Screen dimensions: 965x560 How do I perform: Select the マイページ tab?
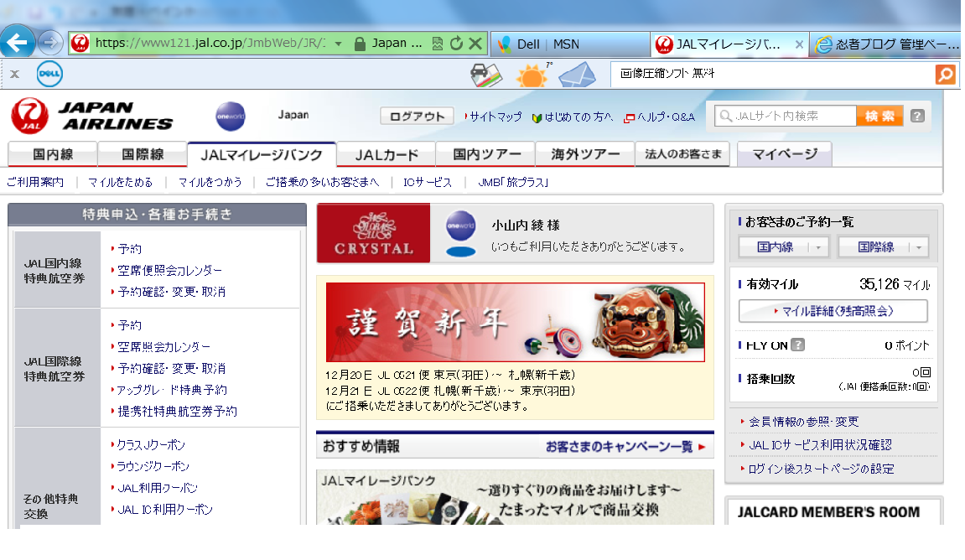tap(785, 154)
